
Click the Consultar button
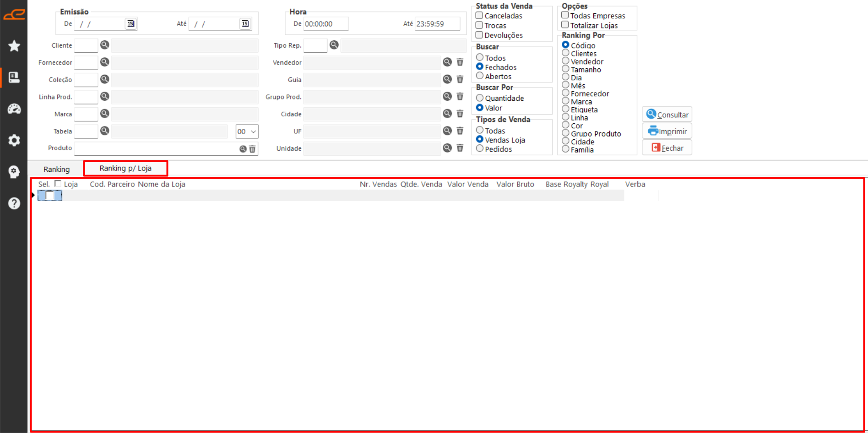coord(667,115)
